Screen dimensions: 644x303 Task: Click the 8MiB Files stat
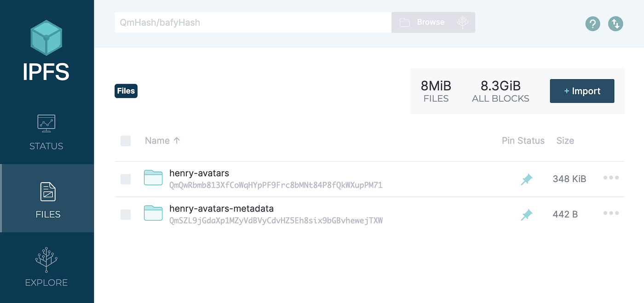click(x=436, y=91)
